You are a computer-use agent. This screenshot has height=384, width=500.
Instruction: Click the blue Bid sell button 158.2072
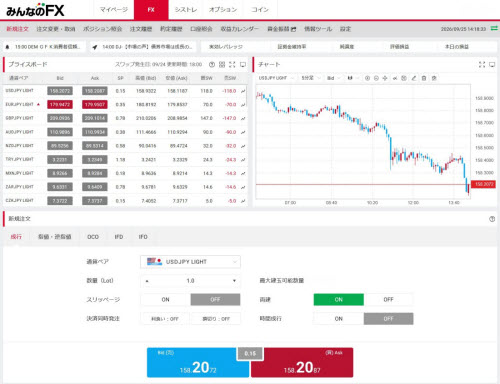pos(198,362)
